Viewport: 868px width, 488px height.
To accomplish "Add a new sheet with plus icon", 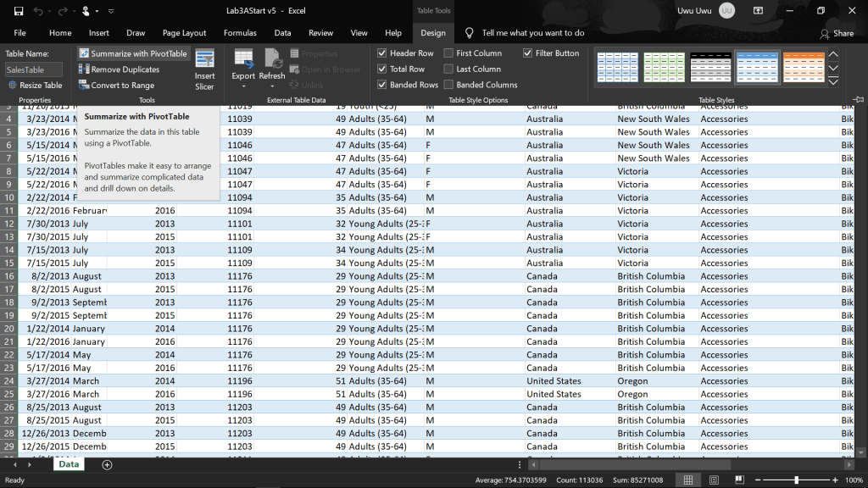I will click(107, 464).
